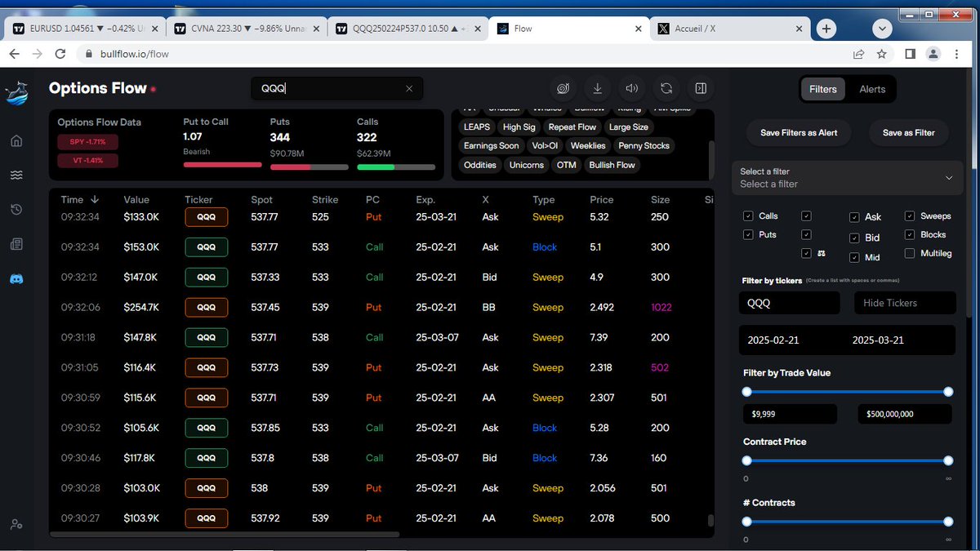This screenshot has width=980, height=551.
Task: Open Chrome tab search chevron
Action: click(x=882, y=29)
